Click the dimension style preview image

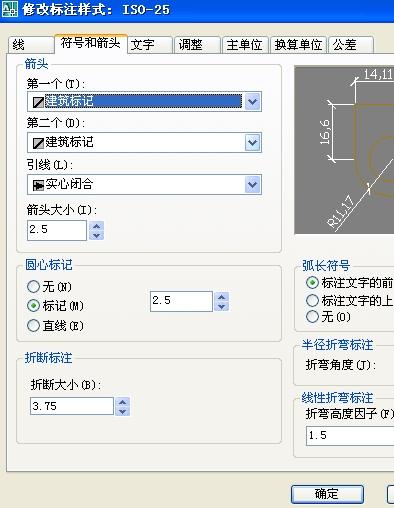344,150
